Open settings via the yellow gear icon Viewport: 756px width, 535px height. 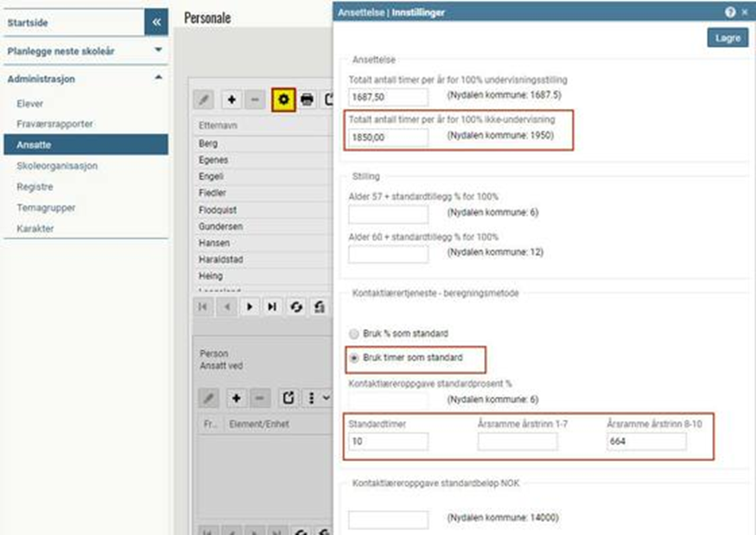click(x=283, y=100)
